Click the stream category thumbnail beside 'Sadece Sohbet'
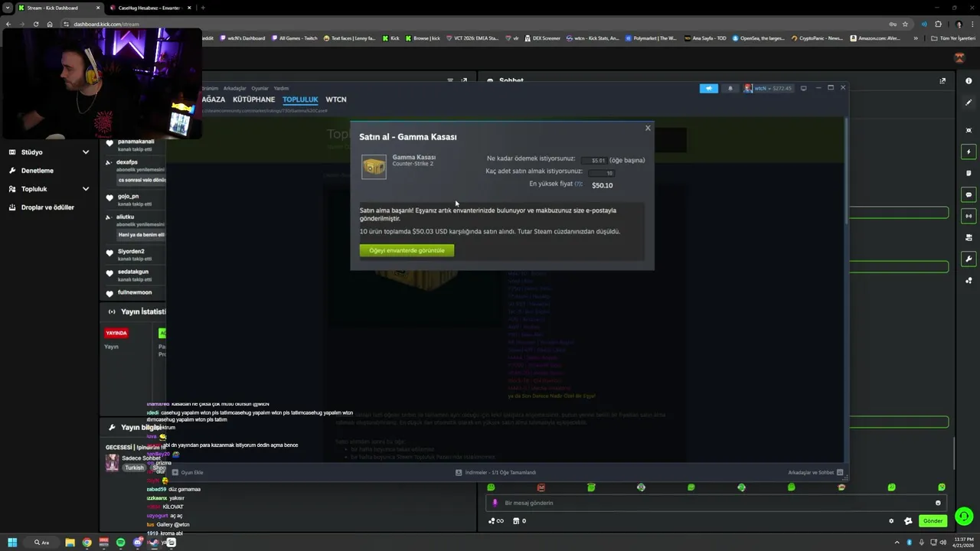Image resolution: width=980 pixels, height=551 pixels. [x=113, y=463]
